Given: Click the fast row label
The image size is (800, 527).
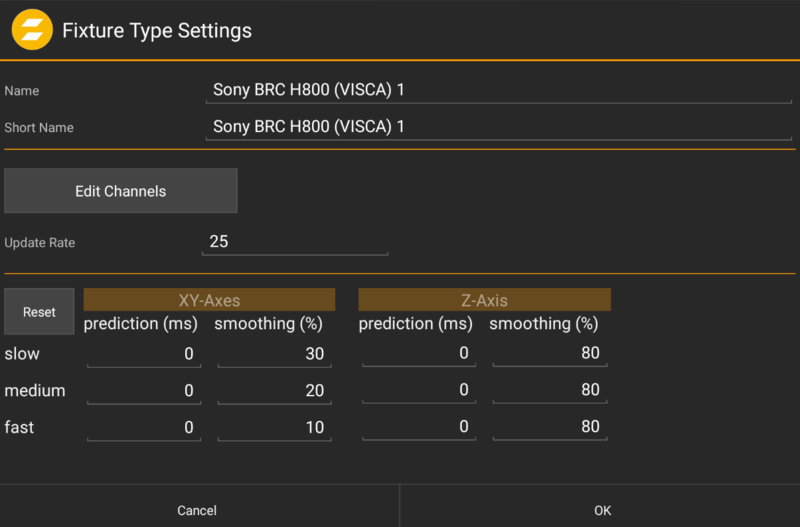Looking at the screenshot, I should coord(19,427).
